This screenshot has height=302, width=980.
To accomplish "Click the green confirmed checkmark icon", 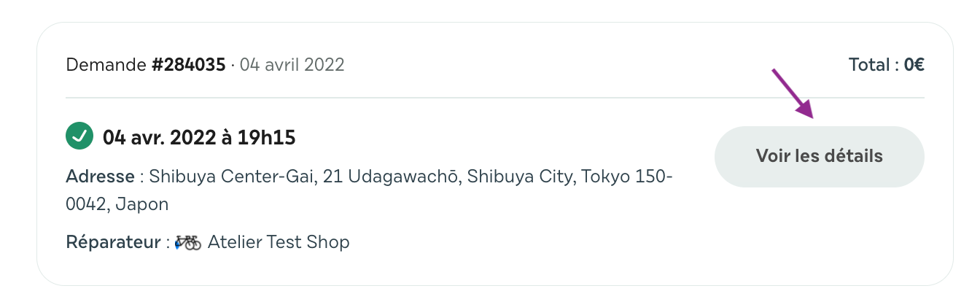I will [x=79, y=136].
